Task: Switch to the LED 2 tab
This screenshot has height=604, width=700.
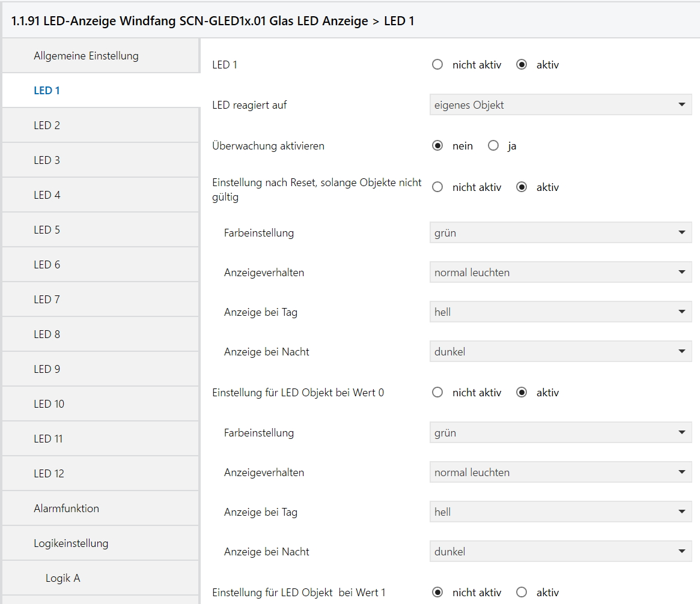Action: (100, 125)
